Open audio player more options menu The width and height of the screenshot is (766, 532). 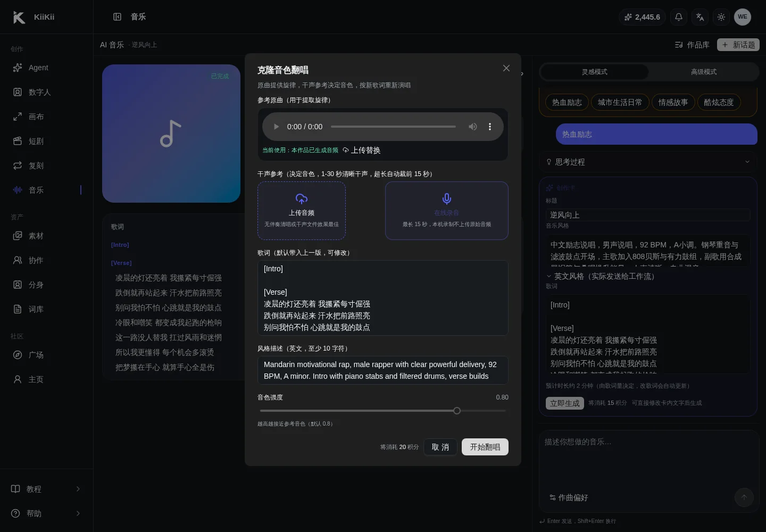490,127
